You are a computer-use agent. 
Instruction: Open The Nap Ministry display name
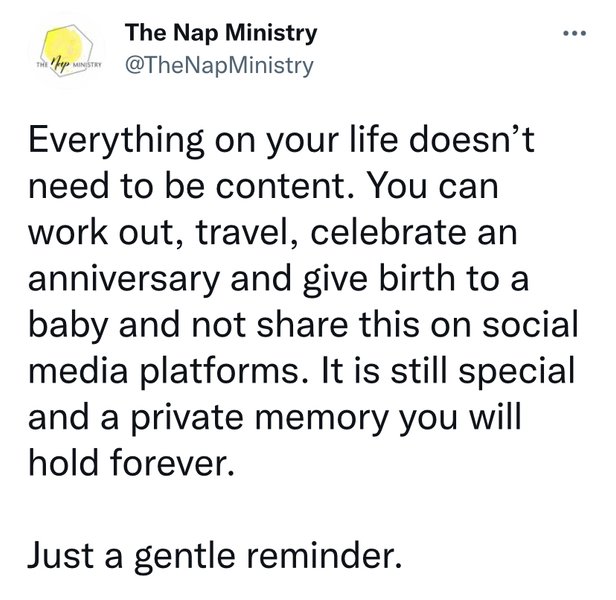pos(221,33)
